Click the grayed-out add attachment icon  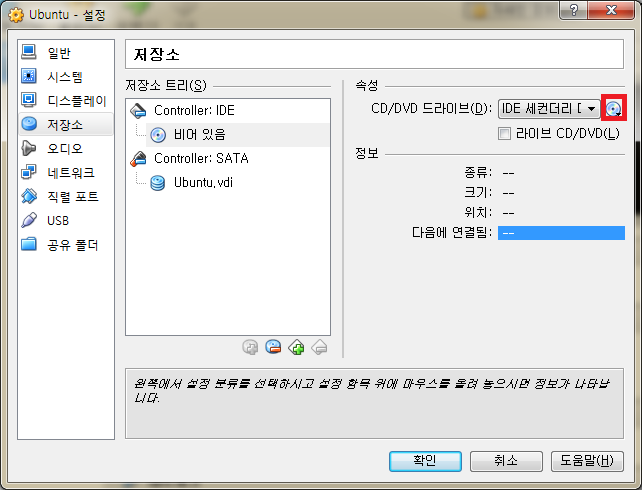pyautogui.click(x=251, y=347)
